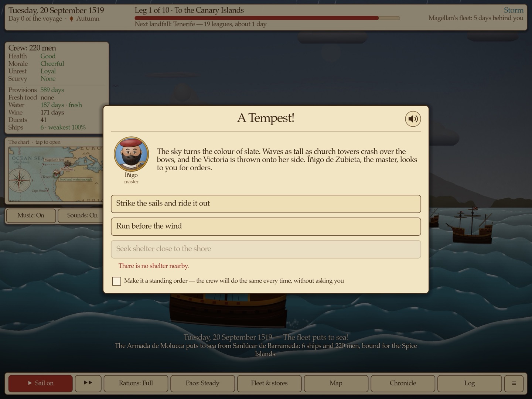Image resolution: width=532 pixels, height=399 pixels.
Task: Click the Morale Cheerful status
Action: (x=52, y=64)
